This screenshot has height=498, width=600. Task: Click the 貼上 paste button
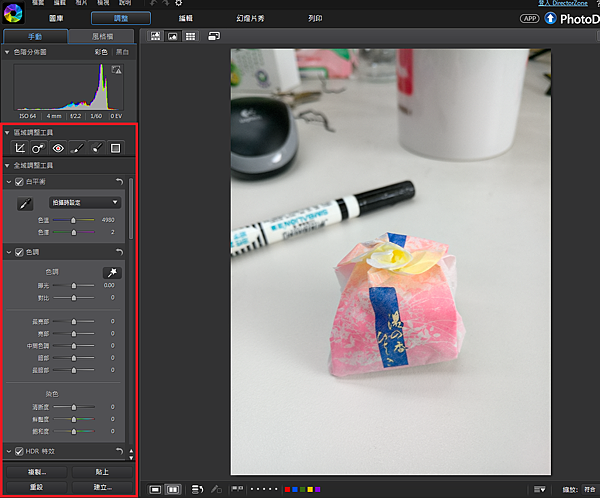[102, 472]
